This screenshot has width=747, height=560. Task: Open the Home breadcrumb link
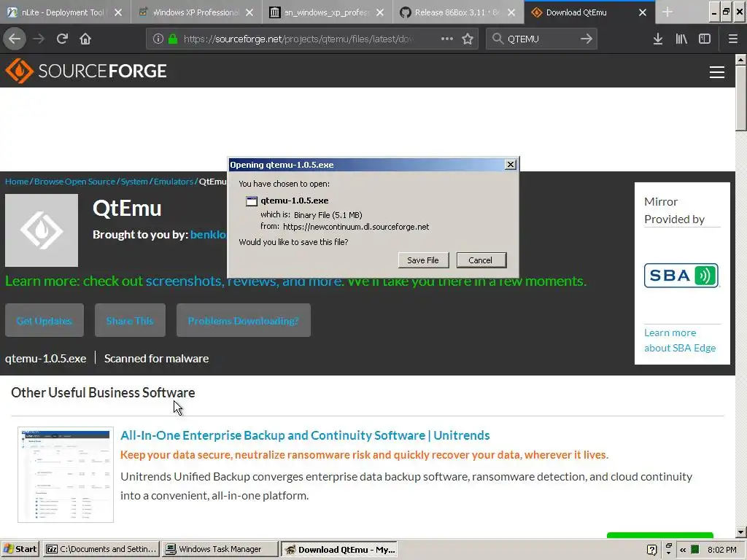(x=17, y=182)
